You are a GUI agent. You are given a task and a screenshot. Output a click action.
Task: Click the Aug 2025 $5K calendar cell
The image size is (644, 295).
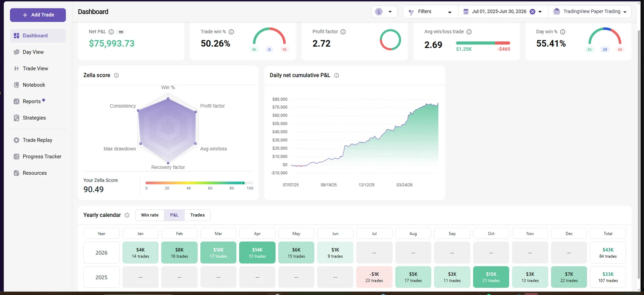tap(413, 277)
